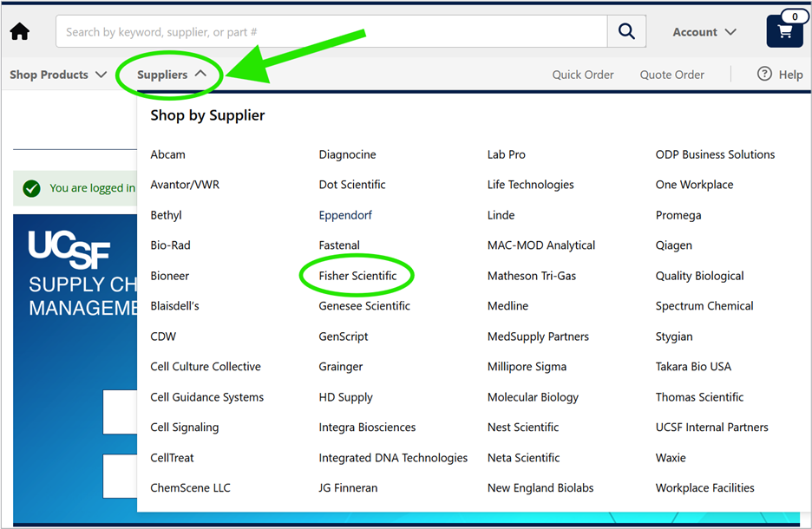
Task: Open Fisher Scientific supplier
Action: [x=357, y=276]
